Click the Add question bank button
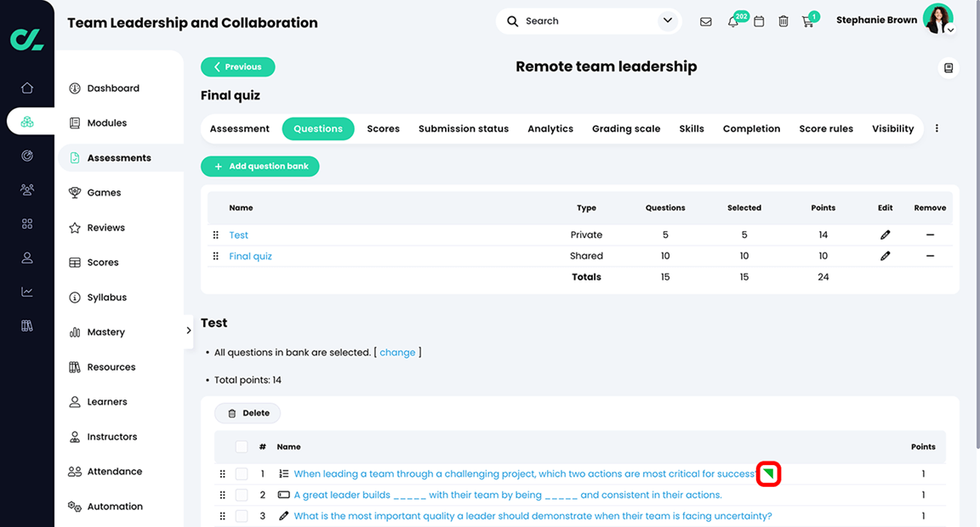 tap(259, 166)
